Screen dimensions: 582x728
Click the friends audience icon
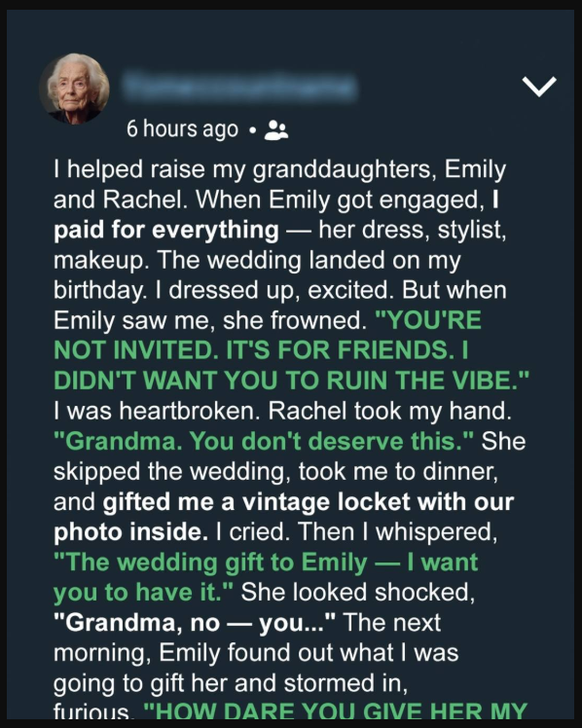(x=276, y=130)
